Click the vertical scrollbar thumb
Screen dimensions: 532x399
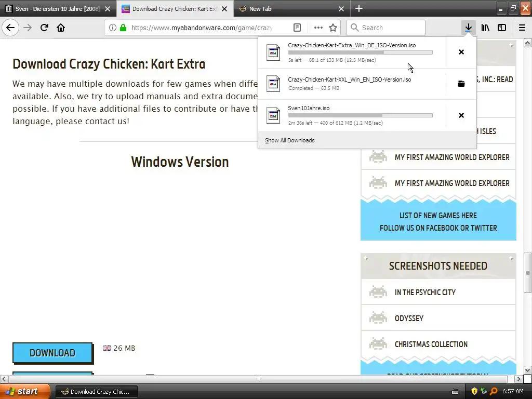point(527,272)
